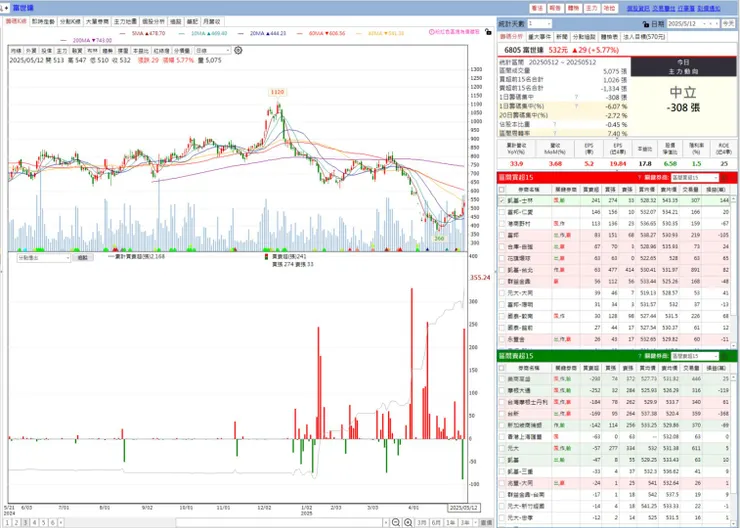Screen dimensions: 740x528
Task: Open the 日線 period dropdown
Action: click(213, 50)
